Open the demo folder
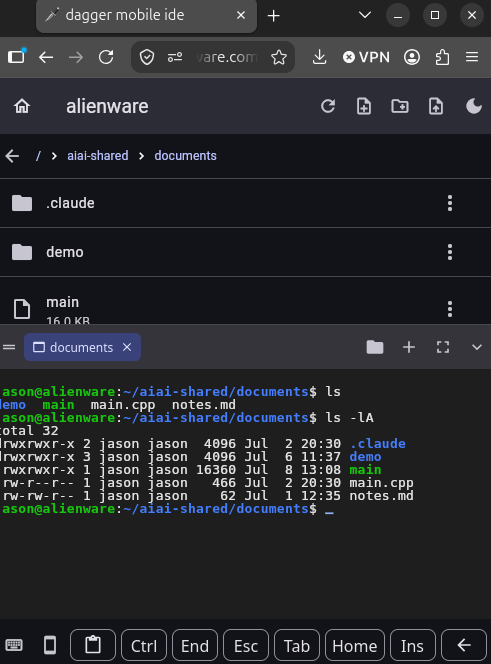This screenshot has height=664, width=491. pos(245,252)
